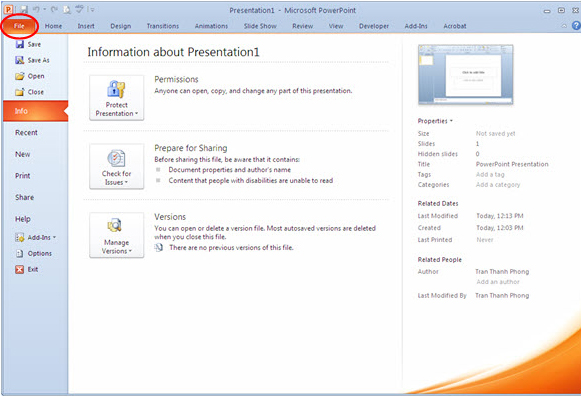
Task: Click the Redo icon in Quick Access Toolbar
Action: click(x=54, y=9)
